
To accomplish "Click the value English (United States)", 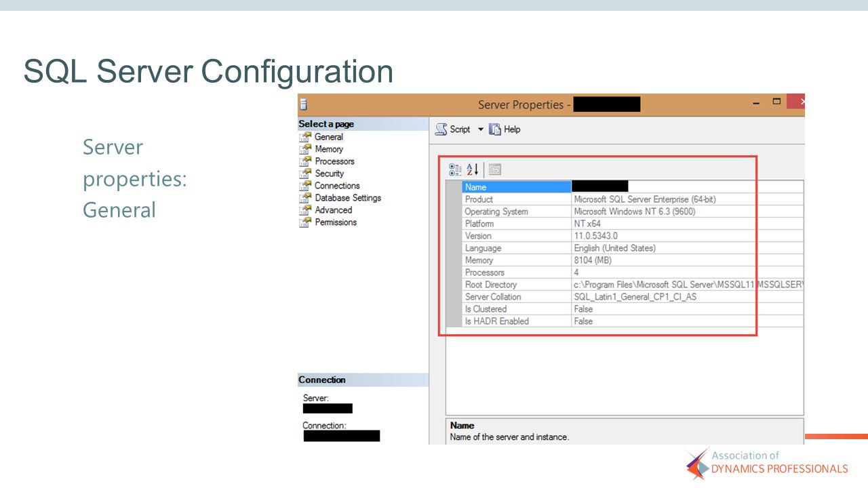I will (x=615, y=248).
